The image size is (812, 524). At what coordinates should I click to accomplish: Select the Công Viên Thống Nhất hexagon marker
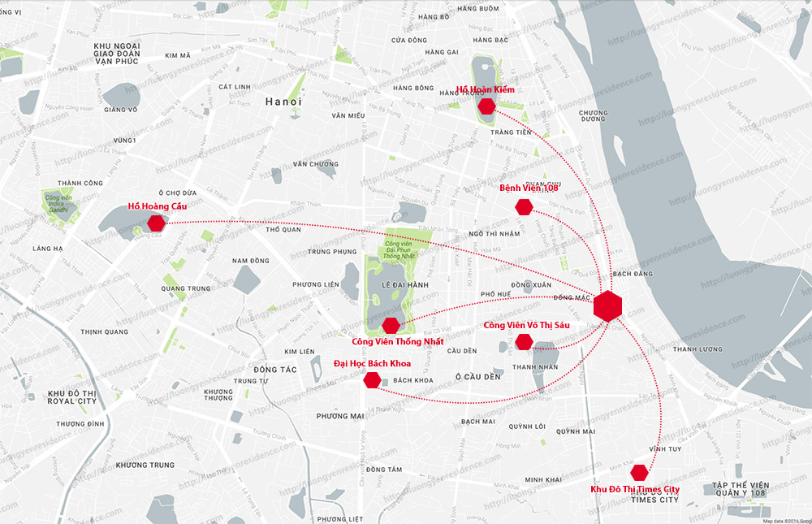391,326
